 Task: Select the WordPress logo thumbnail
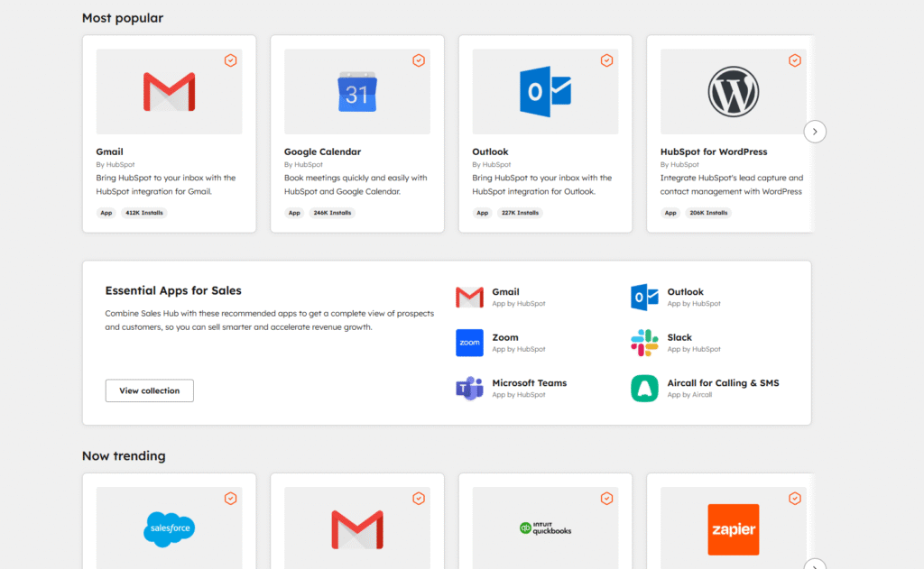point(733,92)
